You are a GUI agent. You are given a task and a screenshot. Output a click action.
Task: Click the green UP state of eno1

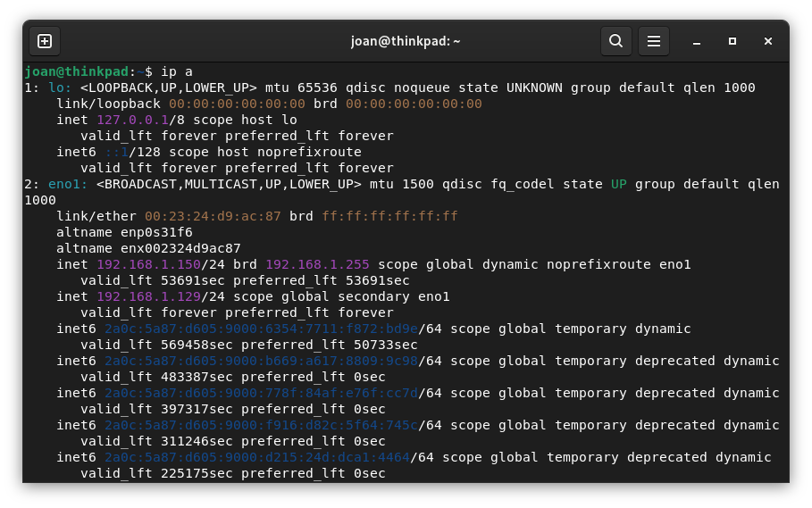coord(619,184)
